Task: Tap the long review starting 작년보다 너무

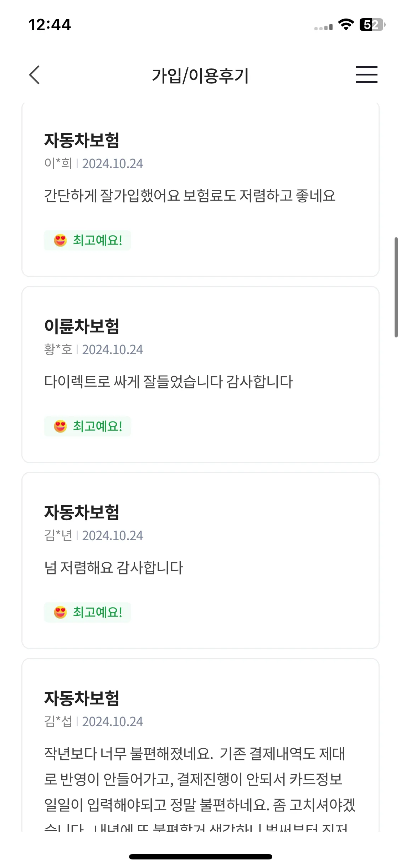Action: click(200, 787)
